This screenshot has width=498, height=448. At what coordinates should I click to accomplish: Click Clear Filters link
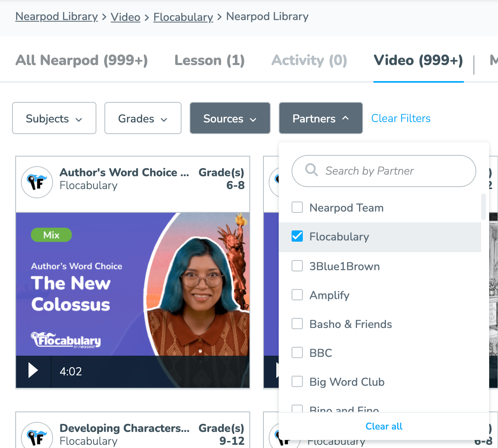coord(401,118)
